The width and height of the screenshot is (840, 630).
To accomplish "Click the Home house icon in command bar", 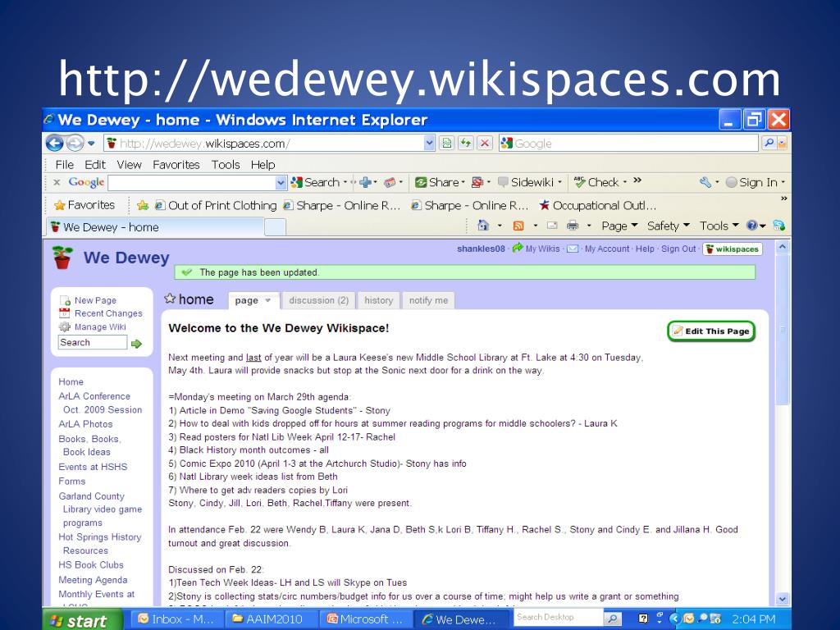I will tap(482, 226).
